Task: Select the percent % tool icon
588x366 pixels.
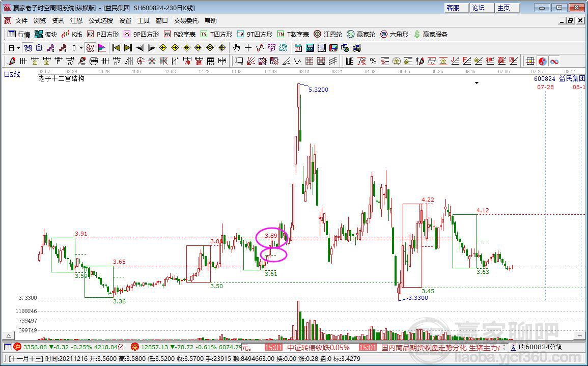Action: click(x=373, y=61)
